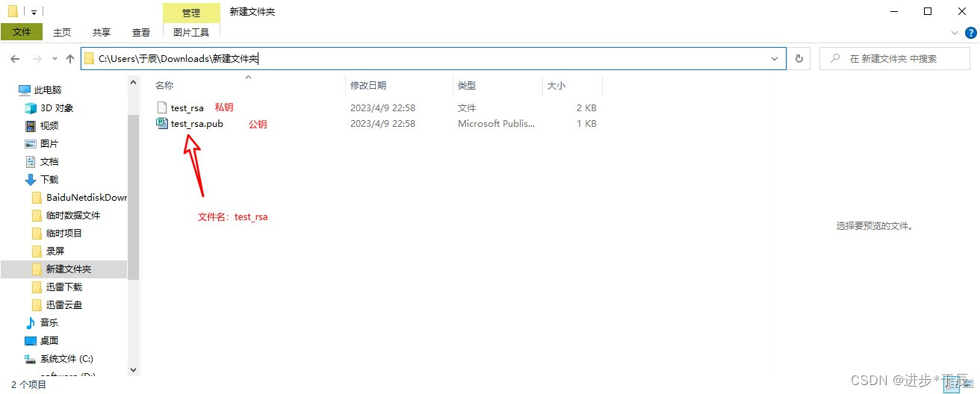Refresh the current folder
This screenshot has height=394, width=980.
(x=798, y=59)
